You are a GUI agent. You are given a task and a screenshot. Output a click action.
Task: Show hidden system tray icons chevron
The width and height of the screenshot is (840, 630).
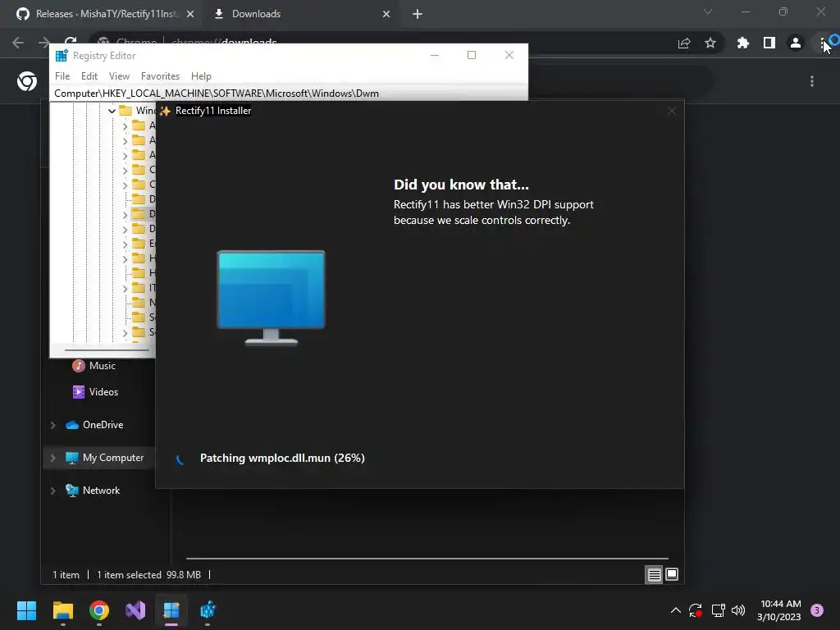[676, 610]
